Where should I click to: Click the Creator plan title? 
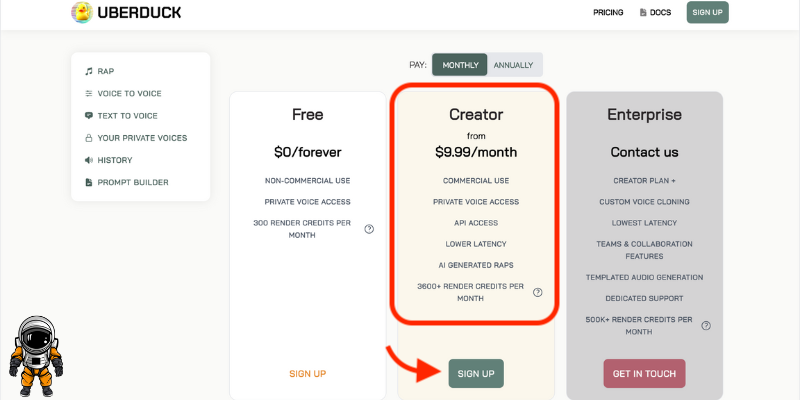(476, 114)
